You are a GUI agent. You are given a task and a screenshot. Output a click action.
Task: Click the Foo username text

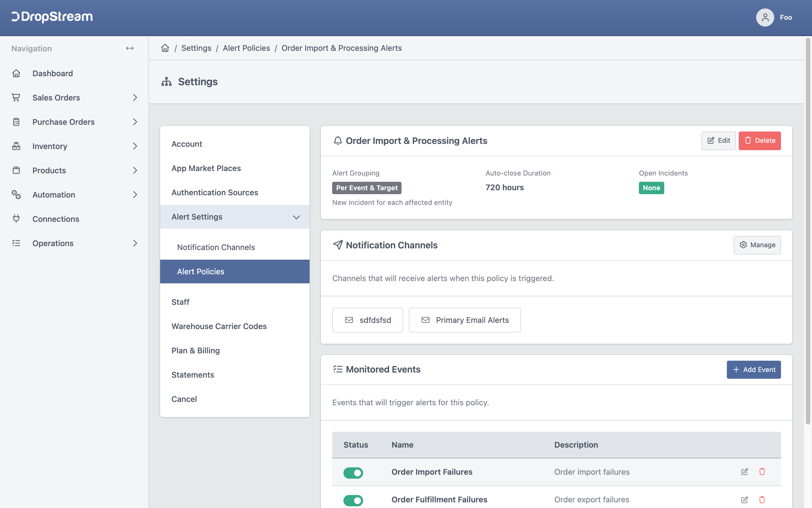coord(786,17)
